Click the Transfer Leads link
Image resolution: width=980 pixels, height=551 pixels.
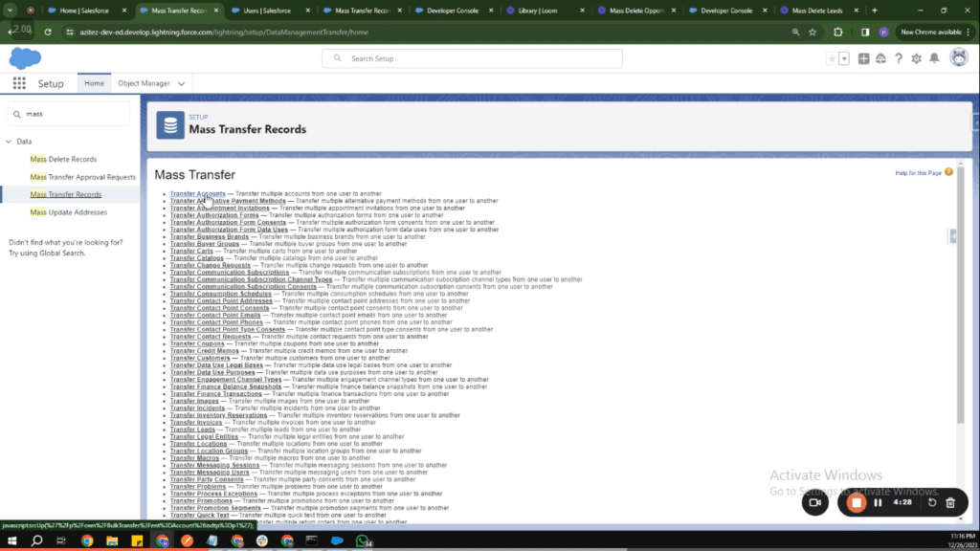point(192,430)
